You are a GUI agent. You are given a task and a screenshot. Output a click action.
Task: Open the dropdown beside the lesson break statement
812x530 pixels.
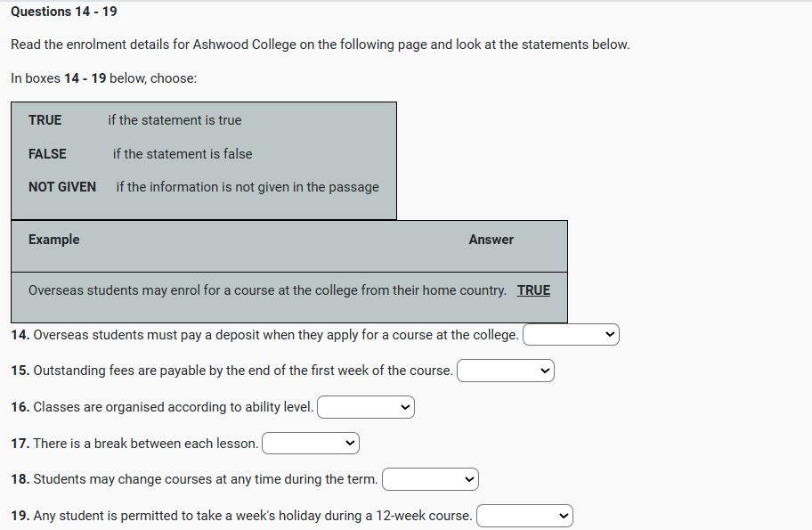pos(310,443)
